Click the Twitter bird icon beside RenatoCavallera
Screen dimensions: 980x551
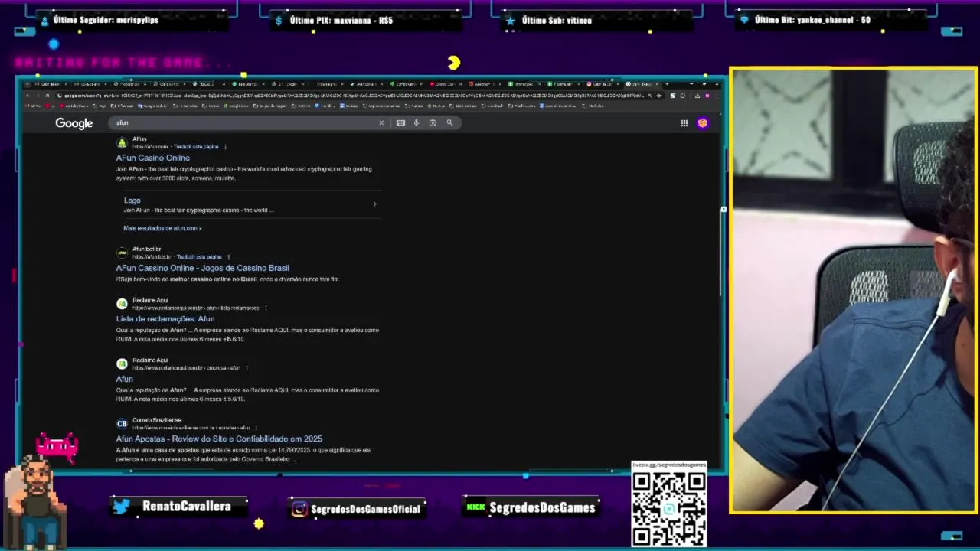click(x=121, y=506)
